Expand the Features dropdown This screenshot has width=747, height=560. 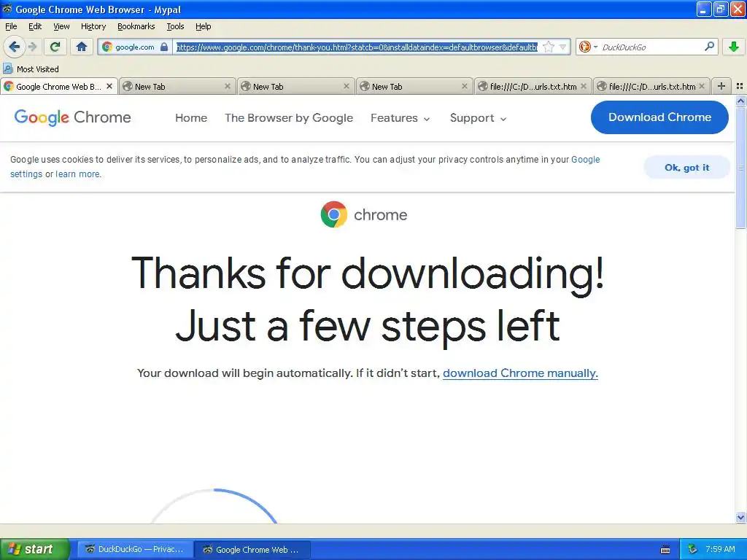(400, 117)
